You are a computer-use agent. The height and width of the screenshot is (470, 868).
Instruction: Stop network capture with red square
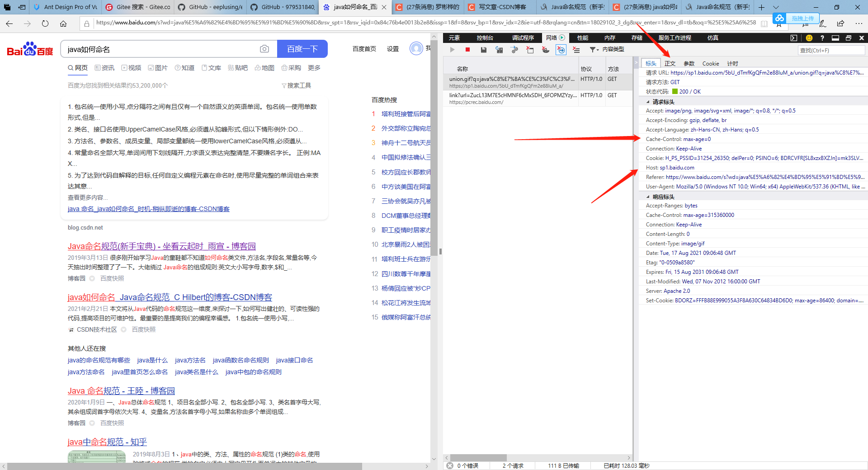click(x=468, y=50)
